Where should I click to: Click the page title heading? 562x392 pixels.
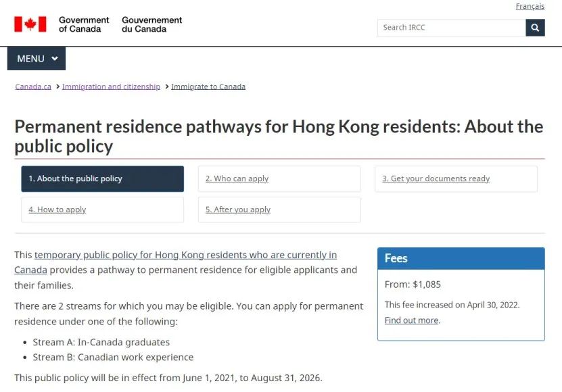click(279, 137)
